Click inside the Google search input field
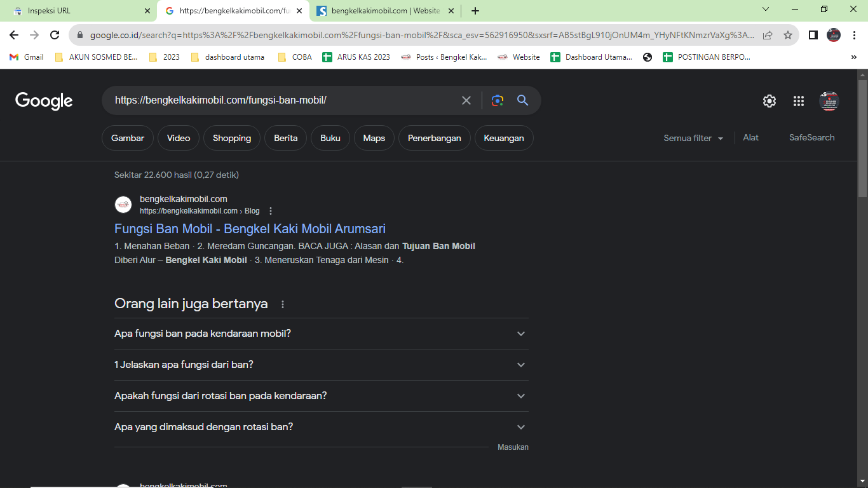 point(284,100)
